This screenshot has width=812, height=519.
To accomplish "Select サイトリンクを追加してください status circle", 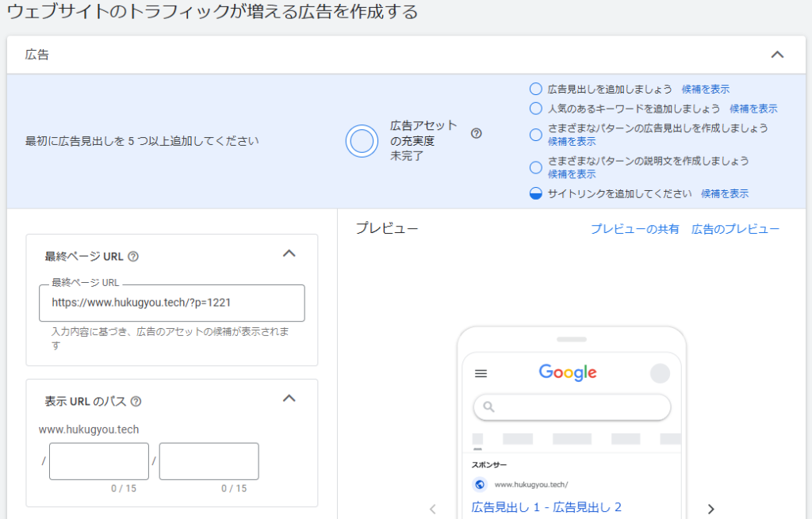I will [x=535, y=193].
